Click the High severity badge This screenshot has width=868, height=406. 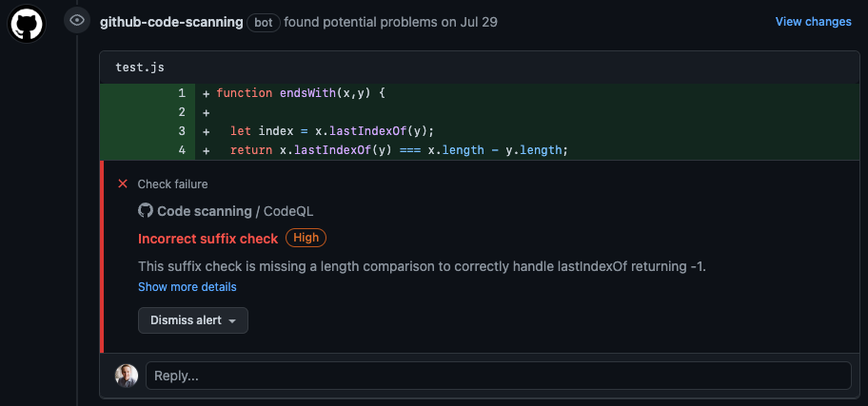click(x=306, y=239)
